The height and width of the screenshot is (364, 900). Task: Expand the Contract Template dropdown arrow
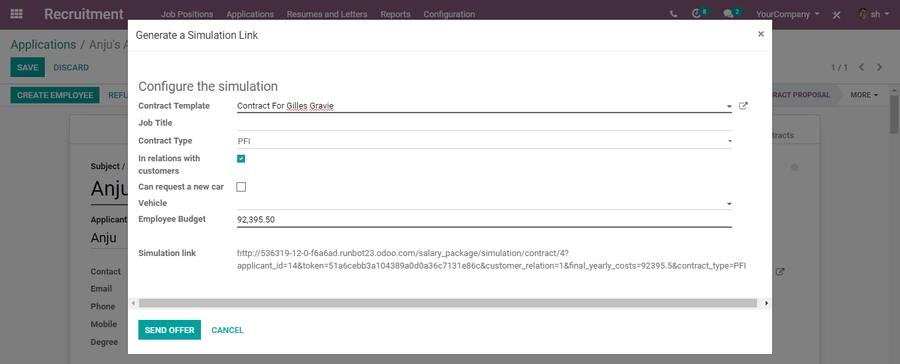(729, 106)
